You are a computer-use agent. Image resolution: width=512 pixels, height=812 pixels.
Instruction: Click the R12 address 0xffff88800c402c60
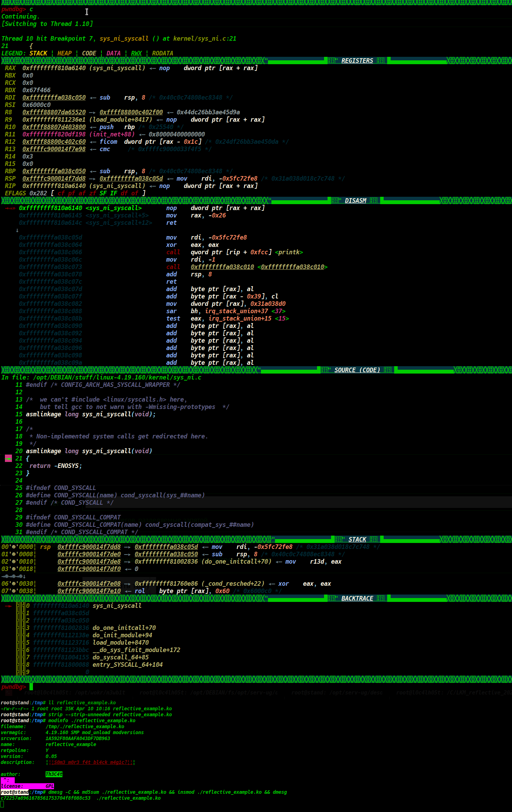[x=54, y=142]
